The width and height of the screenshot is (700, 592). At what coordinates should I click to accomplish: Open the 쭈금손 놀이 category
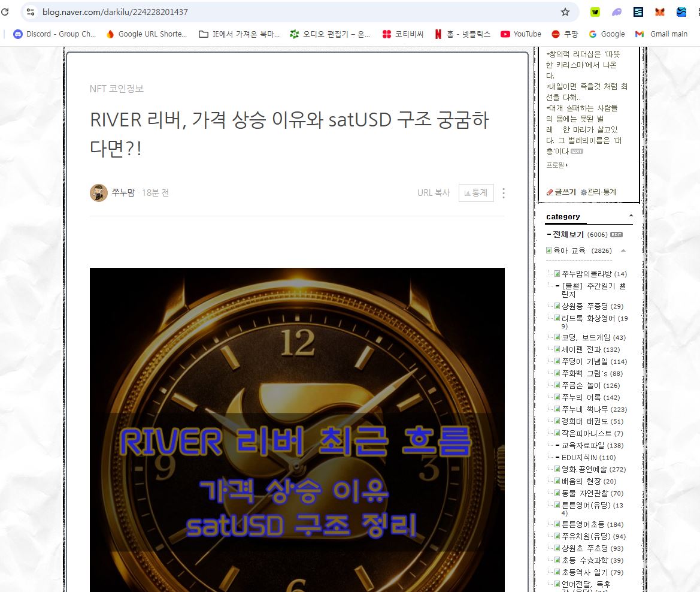pyautogui.click(x=581, y=386)
